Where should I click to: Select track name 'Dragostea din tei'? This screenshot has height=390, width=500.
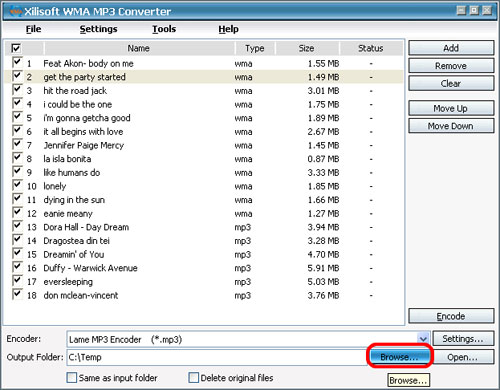point(77,241)
